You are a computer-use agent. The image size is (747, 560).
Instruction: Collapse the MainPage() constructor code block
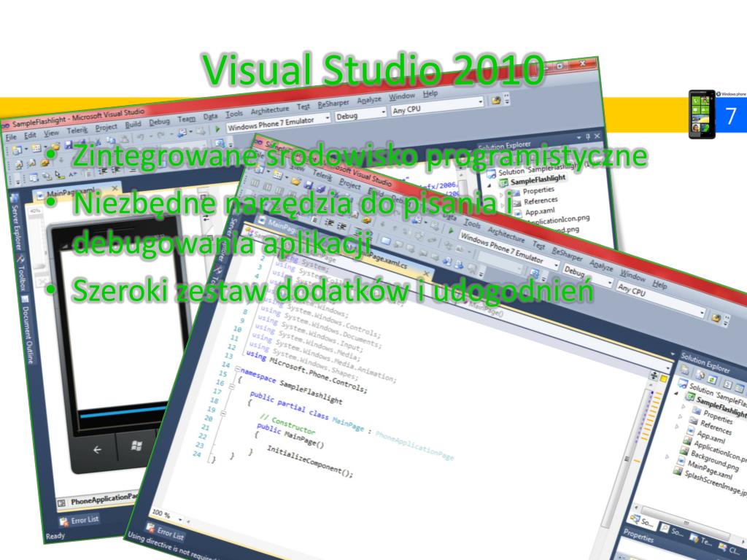click(223, 414)
